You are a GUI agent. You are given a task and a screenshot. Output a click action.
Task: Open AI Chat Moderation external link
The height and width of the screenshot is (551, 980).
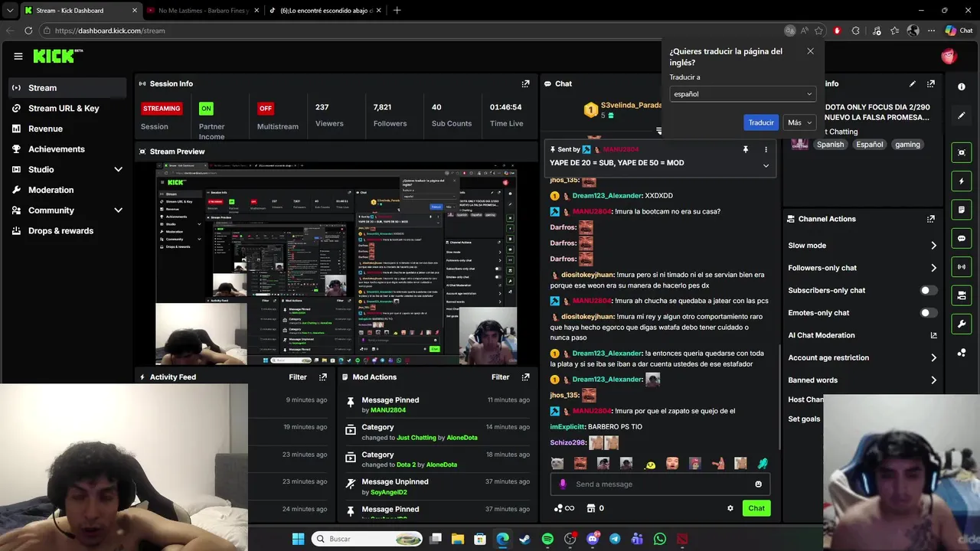933,335
